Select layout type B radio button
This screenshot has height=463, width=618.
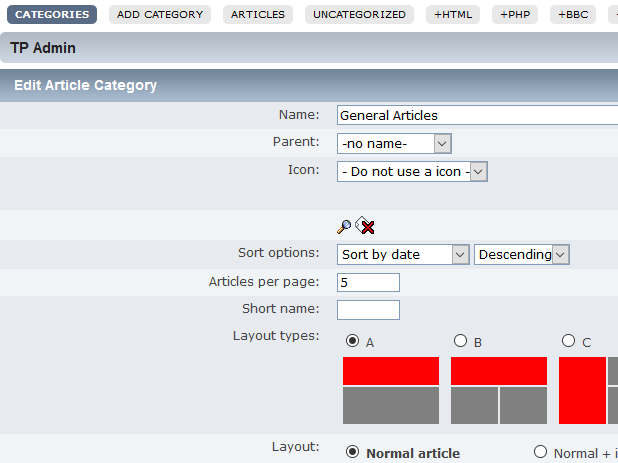point(461,341)
